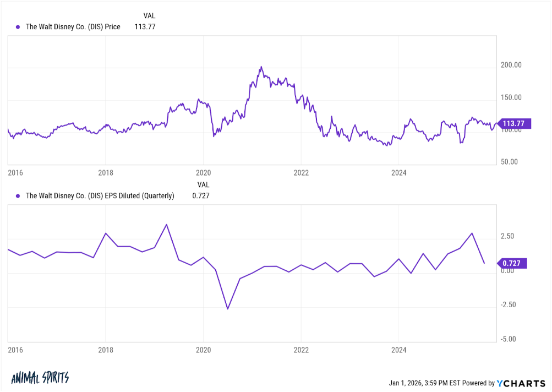552x392 pixels.
Task: Click the YCharts logo
Action: point(521,383)
